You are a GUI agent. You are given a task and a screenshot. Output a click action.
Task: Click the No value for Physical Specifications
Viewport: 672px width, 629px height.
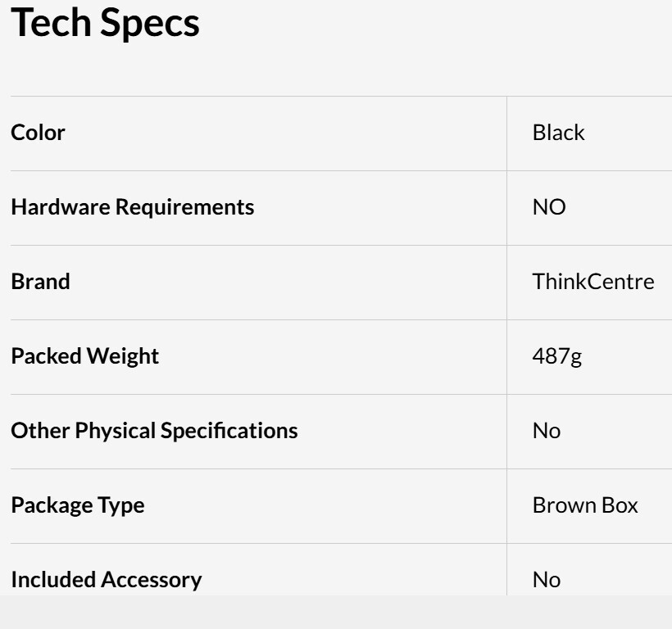tap(547, 431)
